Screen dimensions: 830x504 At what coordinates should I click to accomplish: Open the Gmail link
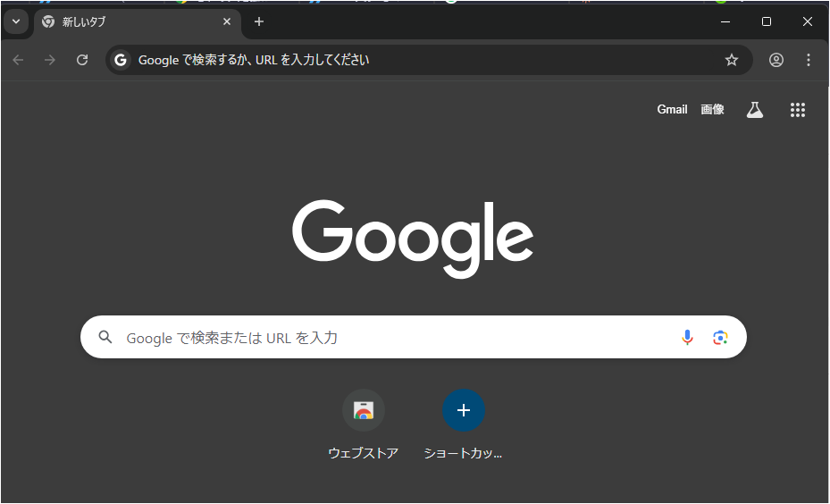point(672,110)
